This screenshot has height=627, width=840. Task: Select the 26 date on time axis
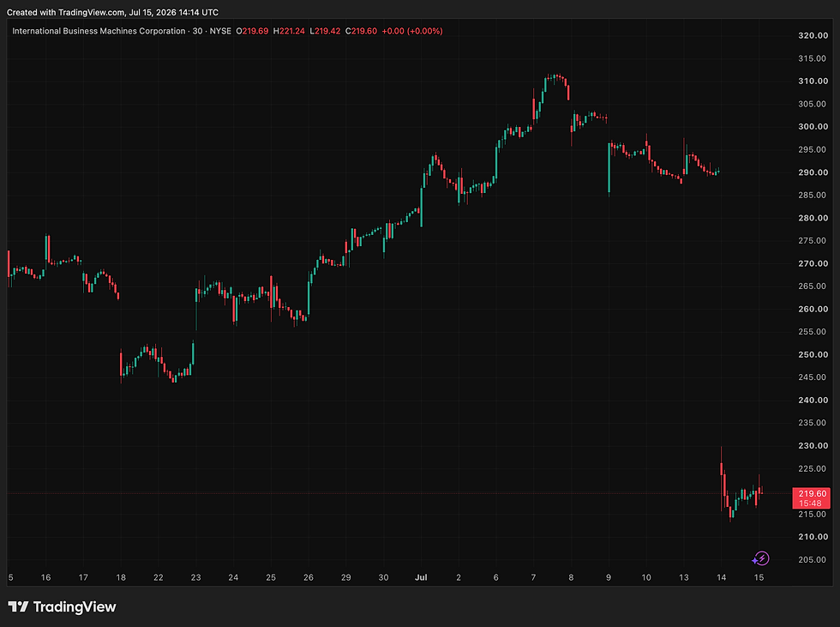pos(309,577)
